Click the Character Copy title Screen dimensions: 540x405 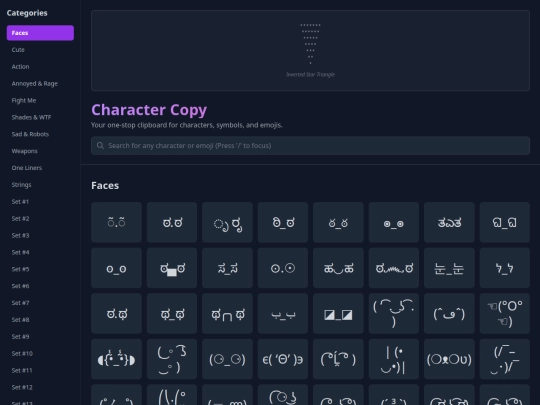[x=149, y=110]
